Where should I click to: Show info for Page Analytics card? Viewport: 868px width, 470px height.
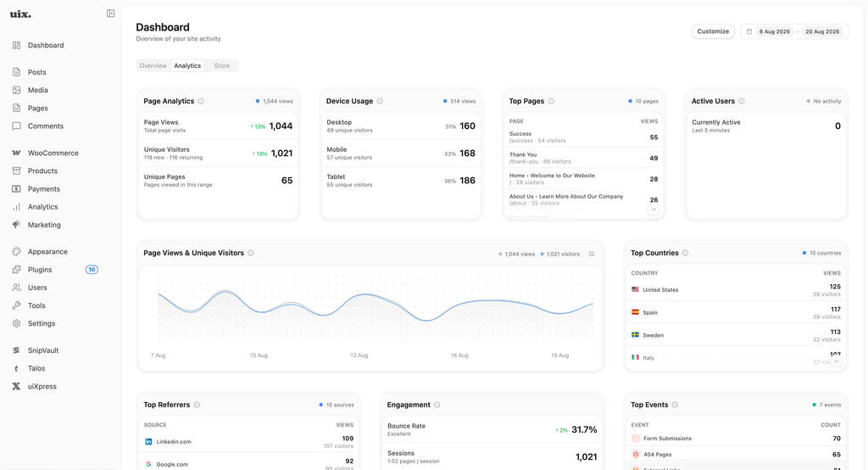(201, 101)
